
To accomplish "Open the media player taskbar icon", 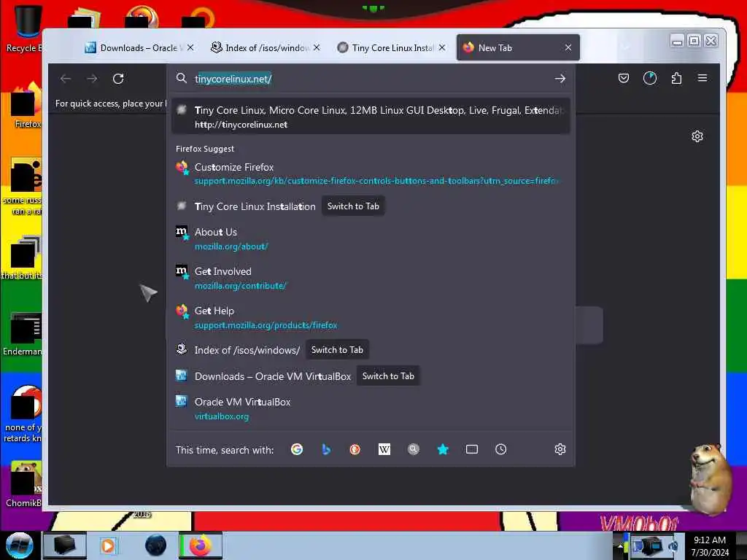I will (108, 545).
